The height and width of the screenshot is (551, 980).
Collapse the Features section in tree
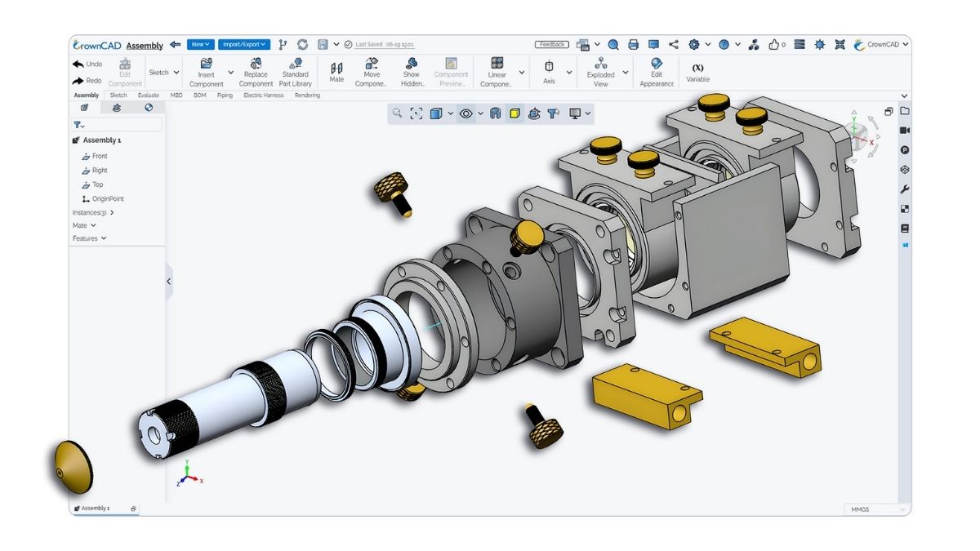tap(104, 239)
